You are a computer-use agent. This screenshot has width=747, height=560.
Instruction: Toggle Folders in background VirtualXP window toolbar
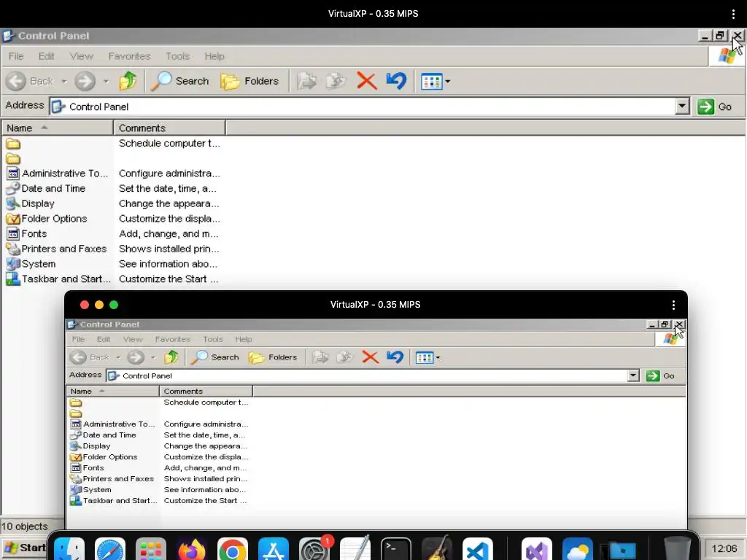(249, 81)
